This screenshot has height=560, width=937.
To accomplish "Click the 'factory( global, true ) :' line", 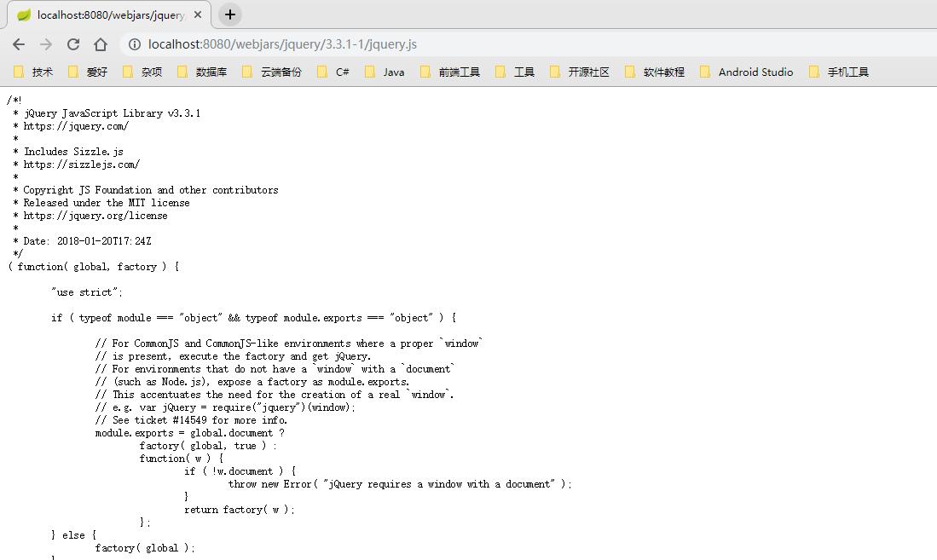I will [x=208, y=446].
